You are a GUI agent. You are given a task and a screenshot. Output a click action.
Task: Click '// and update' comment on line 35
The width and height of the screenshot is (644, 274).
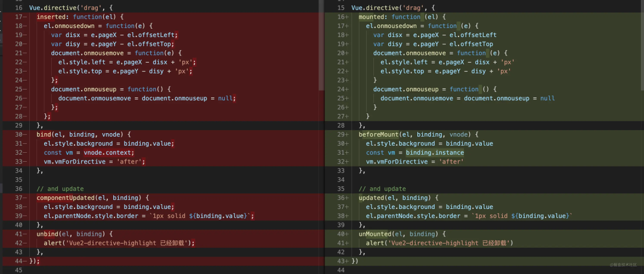coord(382,189)
